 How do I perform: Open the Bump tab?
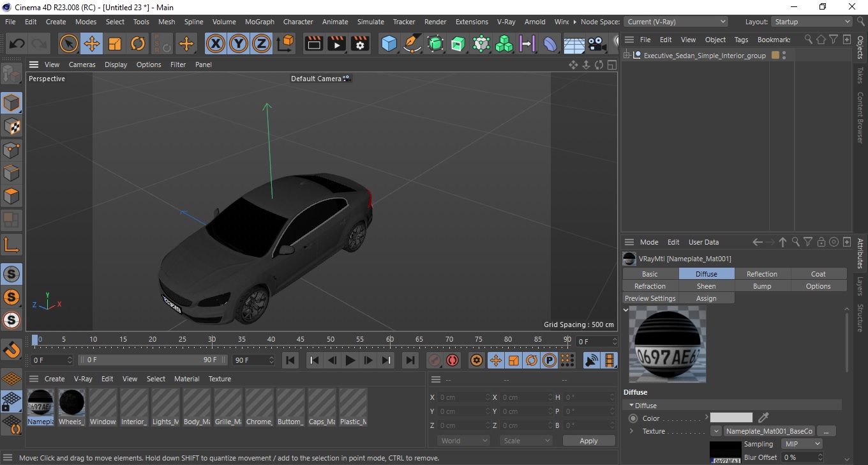[x=762, y=286]
